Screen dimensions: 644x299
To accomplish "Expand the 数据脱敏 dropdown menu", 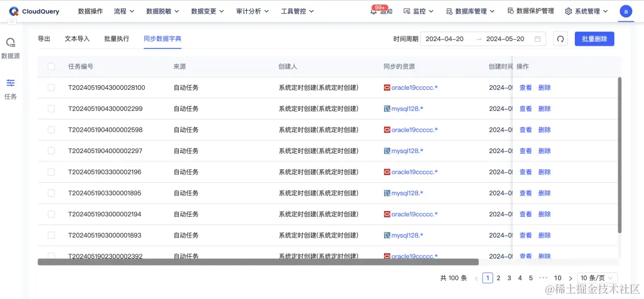I will coord(163,11).
